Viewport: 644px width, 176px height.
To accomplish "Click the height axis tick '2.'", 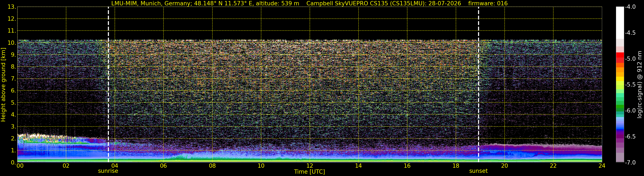I will point(13,138).
